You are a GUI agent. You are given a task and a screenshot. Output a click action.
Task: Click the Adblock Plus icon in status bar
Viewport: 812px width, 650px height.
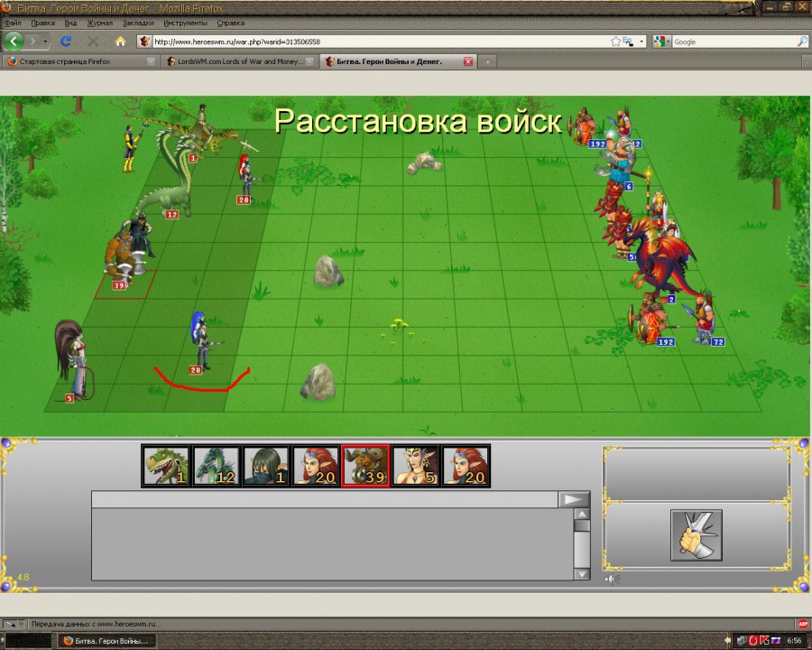(803, 624)
